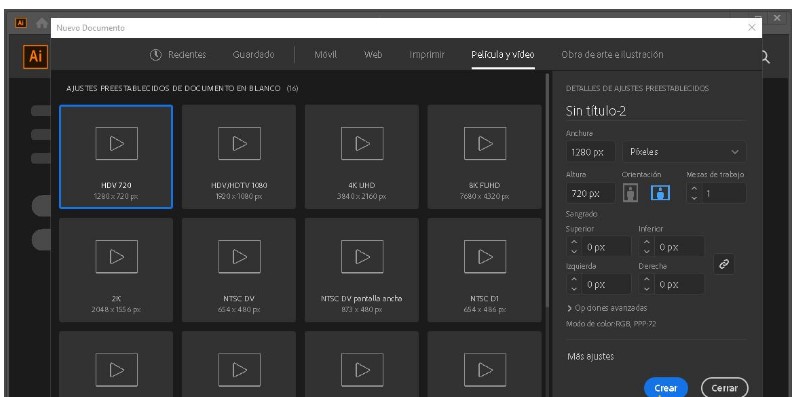Image resolution: width=794 pixels, height=397 pixels.
Task: Set portrait orientation
Action: coord(630,192)
